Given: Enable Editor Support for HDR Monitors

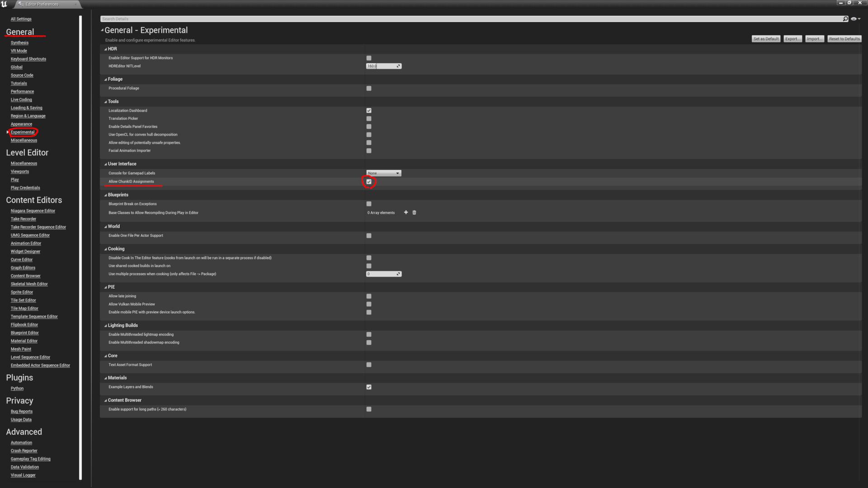Looking at the screenshot, I should coord(369,58).
